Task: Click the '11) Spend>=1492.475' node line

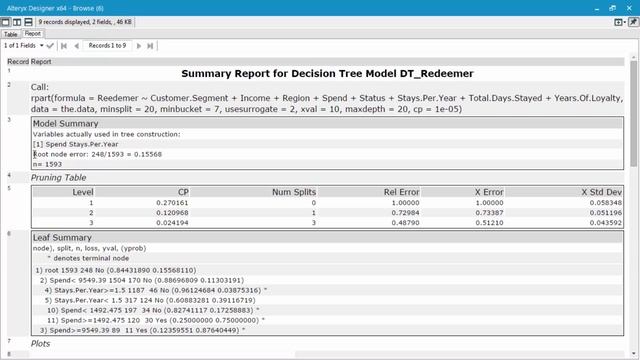Action: (156, 320)
